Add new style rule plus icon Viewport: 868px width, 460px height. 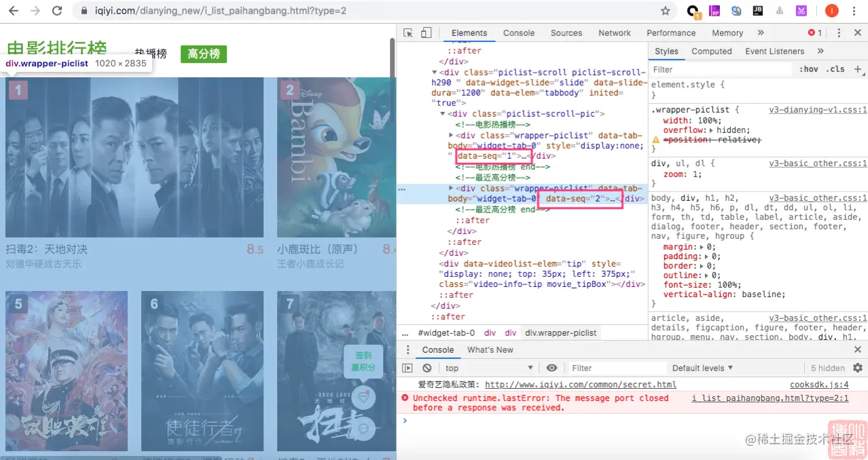858,69
